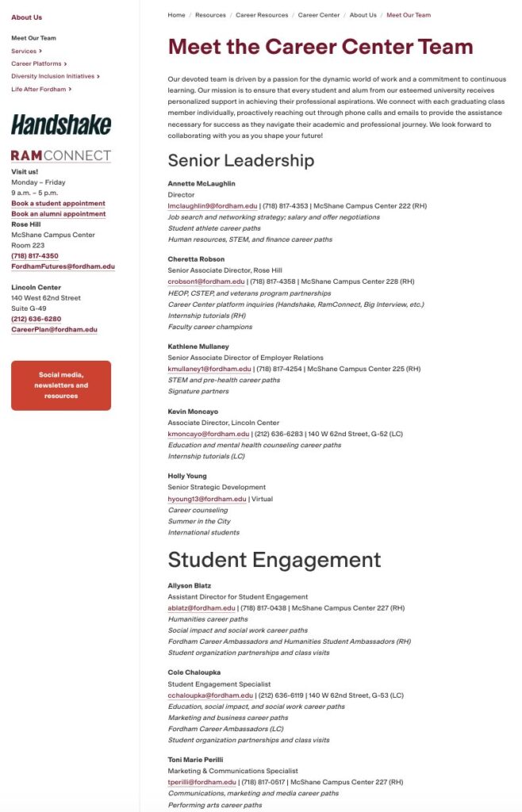Screen dimensions: 522x812
Task: Click CareerPlan@fordham.edu email link
Action: [54, 330]
